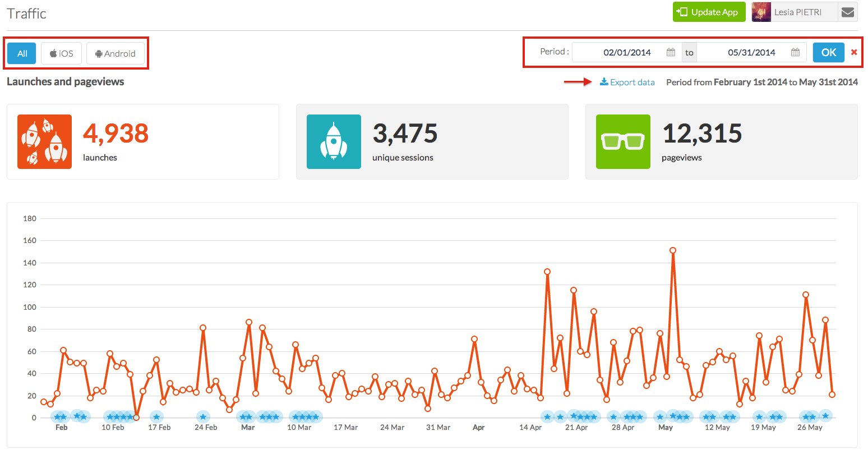Click the highest peak point in May
Image resolution: width=868 pixels, height=458 pixels.
[672, 250]
